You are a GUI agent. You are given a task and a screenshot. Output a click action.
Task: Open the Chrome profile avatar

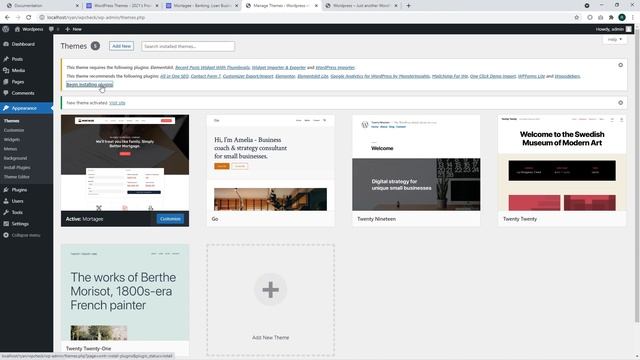click(622, 18)
